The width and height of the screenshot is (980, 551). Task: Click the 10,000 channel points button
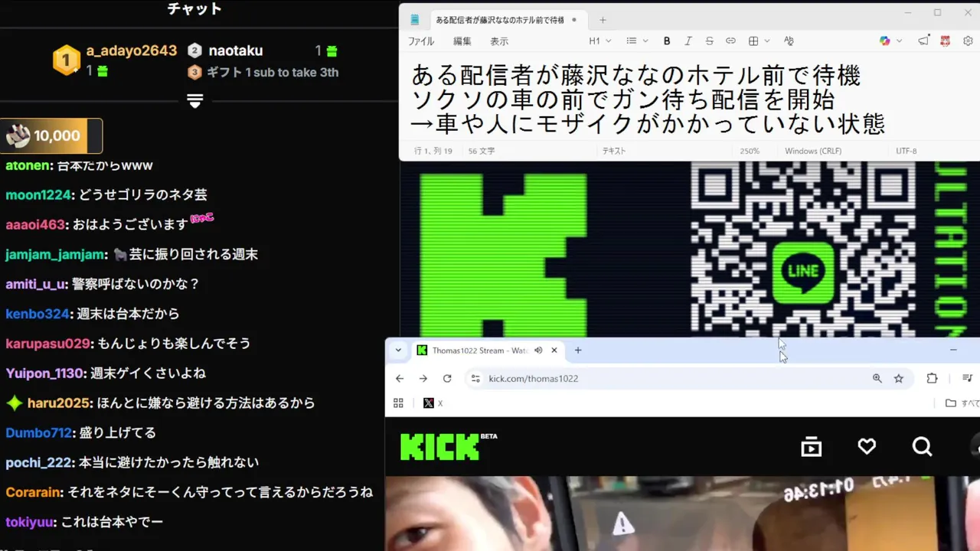51,135
